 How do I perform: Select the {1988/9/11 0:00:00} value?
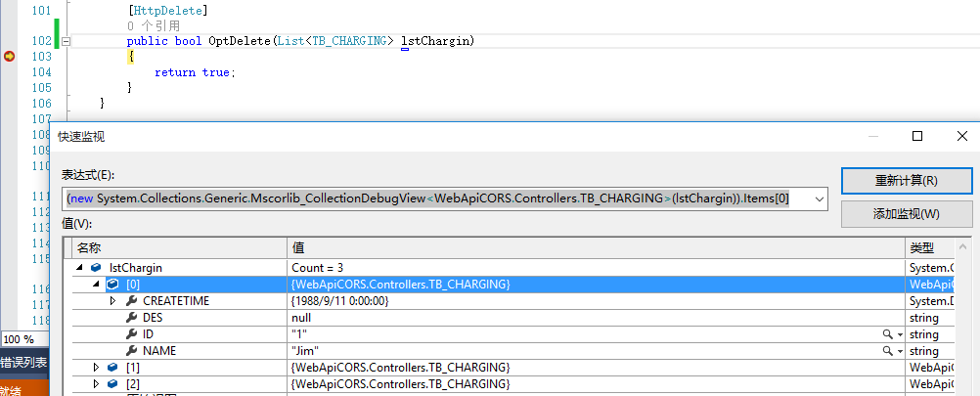click(x=340, y=301)
